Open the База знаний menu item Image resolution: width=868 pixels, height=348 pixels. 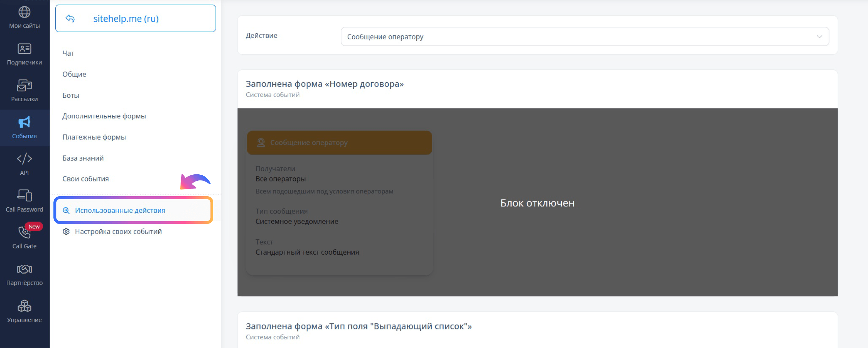[x=83, y=158]
